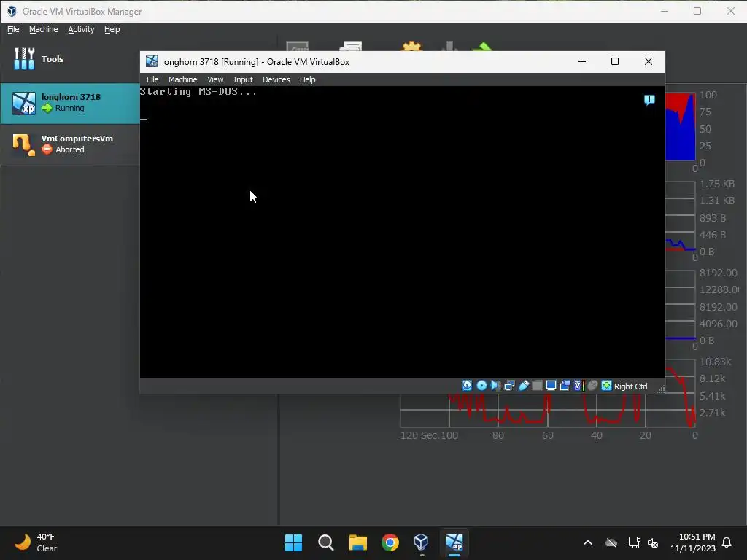Image resolution: width=747 pixels, height=560 pixels.
Task: Click the recording status icon
Action: click(x=565, y=385)
